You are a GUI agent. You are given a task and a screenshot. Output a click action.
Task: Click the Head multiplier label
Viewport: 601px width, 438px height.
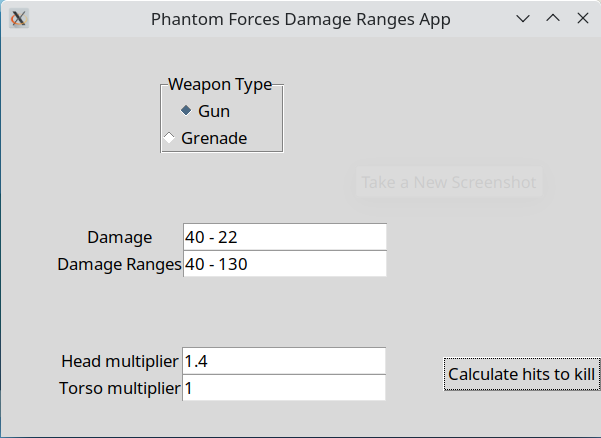pos(120,361)
